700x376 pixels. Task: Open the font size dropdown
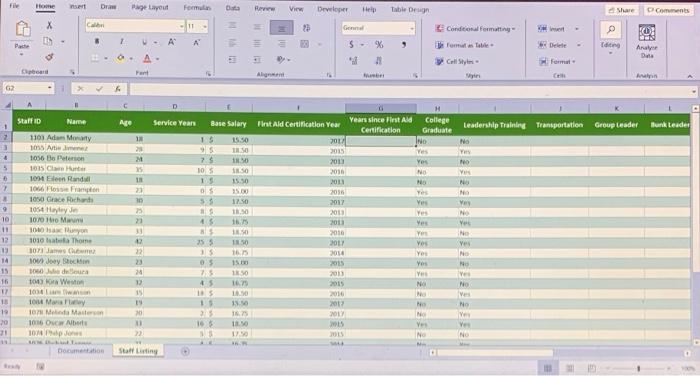(205, 26)
